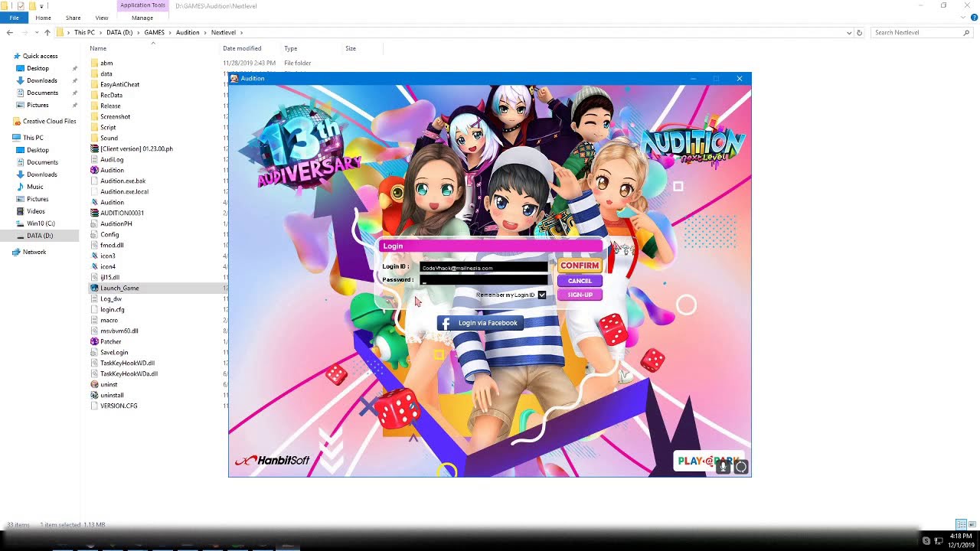Image resolution: width=980 pixels, height=551 pixels.
Task: Select the Config file icon
Action: pos(94,234)
